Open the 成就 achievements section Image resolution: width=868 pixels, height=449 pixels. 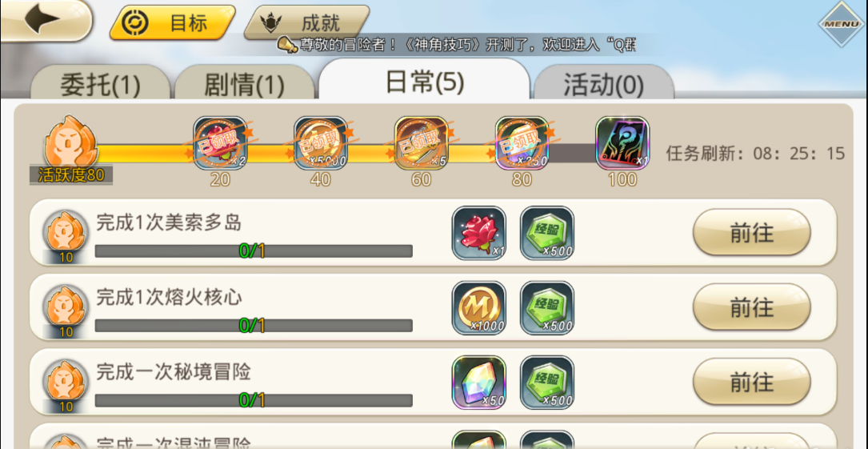[308, 22]
